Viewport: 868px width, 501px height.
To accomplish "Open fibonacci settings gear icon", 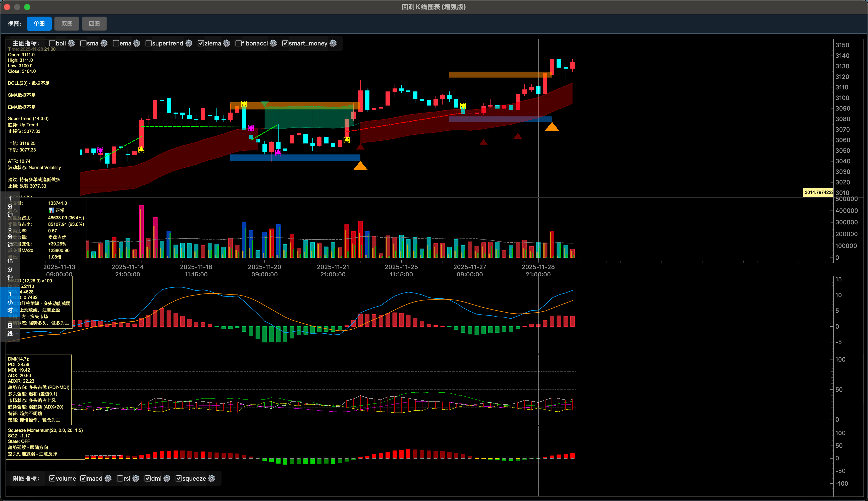I will pyautogui.click(x=274, y=43).
